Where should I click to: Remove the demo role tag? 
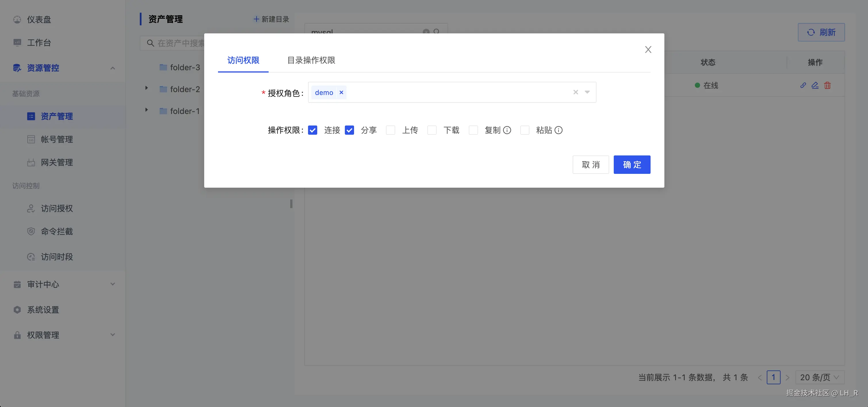point(341,92)
